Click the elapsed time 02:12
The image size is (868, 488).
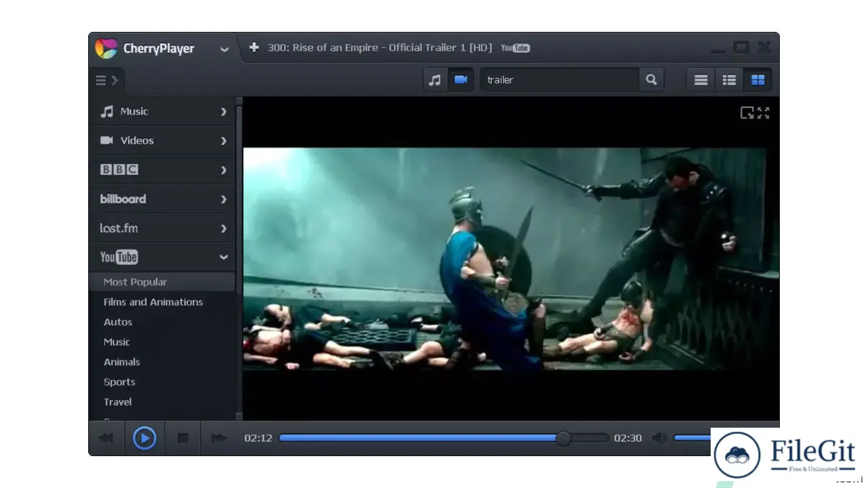(258, 438)
